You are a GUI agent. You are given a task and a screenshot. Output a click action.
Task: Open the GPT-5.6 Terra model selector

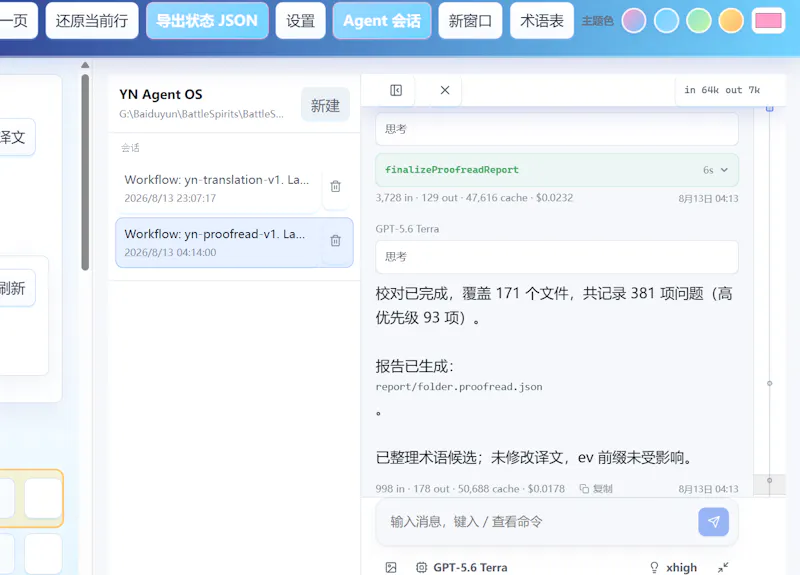(462, 567)
